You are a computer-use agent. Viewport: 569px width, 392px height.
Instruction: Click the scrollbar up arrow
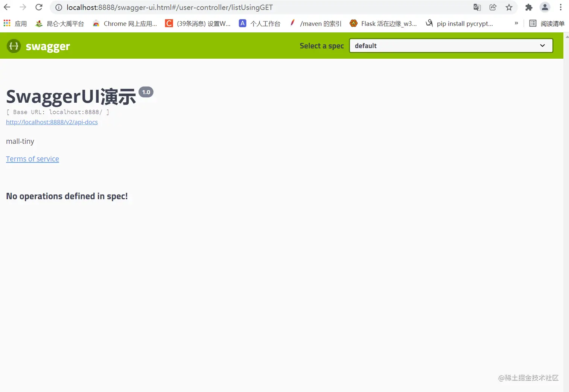[x=567, y=36]
